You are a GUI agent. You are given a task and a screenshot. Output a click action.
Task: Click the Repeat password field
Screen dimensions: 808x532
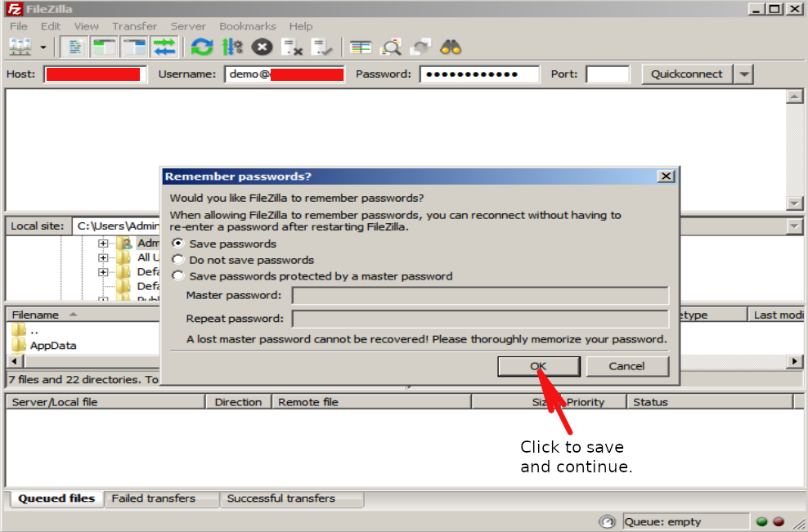point(480,319)
